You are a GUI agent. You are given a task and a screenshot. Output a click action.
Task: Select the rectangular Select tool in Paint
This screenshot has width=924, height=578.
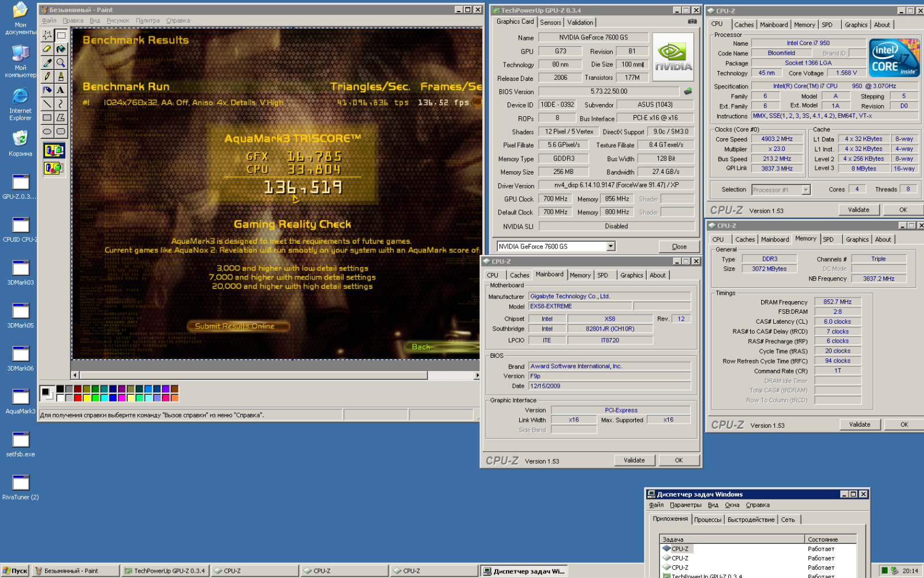[61, 35]
